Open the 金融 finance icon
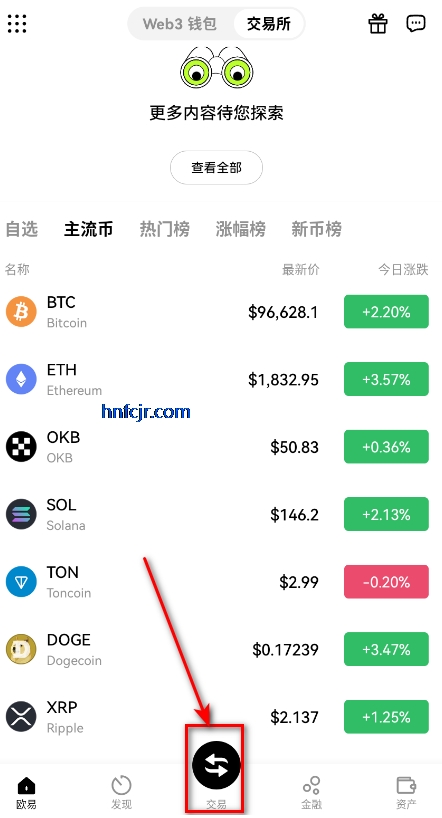Image resolution: width=442 pixels, height=818 pixels. [x=312, y=785]
